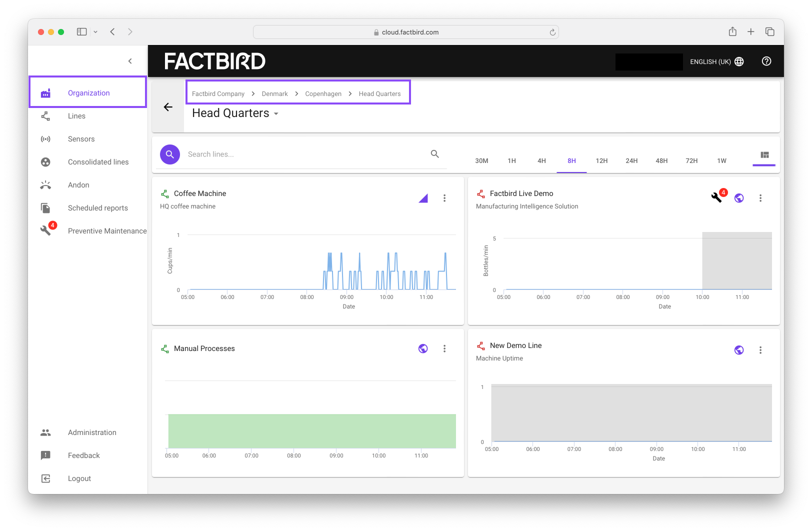This screenshot has width=812, height=531.
Task: Click the Feedback message icon
Action: pyautogui.click(x=45, y=455)
